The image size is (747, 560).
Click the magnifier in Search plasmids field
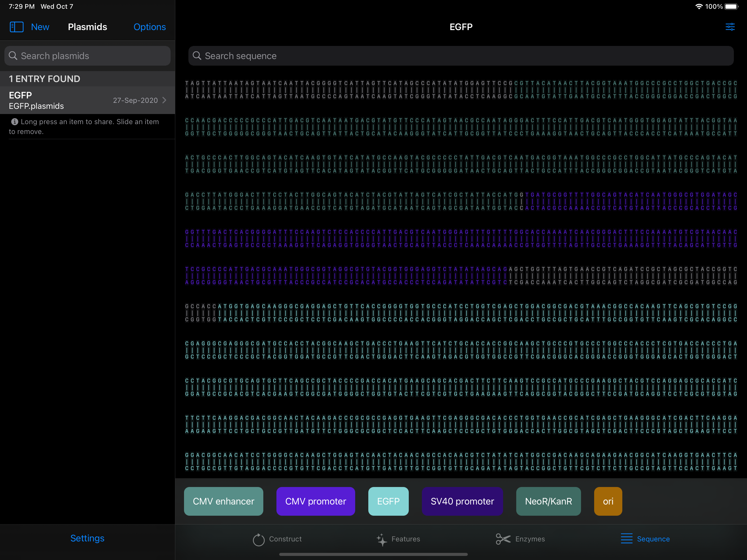(13, 56)
